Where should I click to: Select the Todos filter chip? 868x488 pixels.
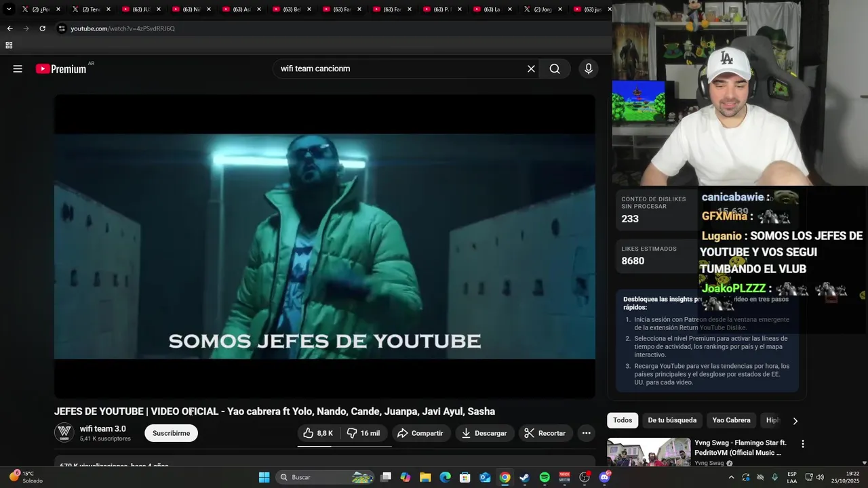pos(623,420)
